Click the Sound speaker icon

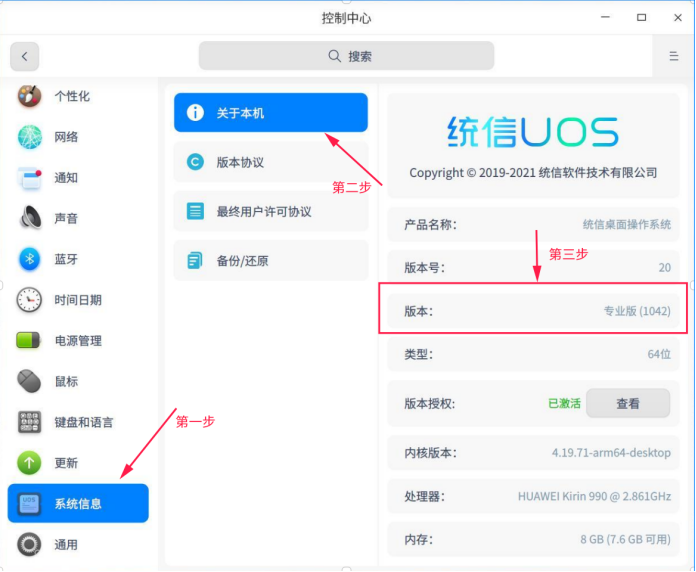click(29, 218)
